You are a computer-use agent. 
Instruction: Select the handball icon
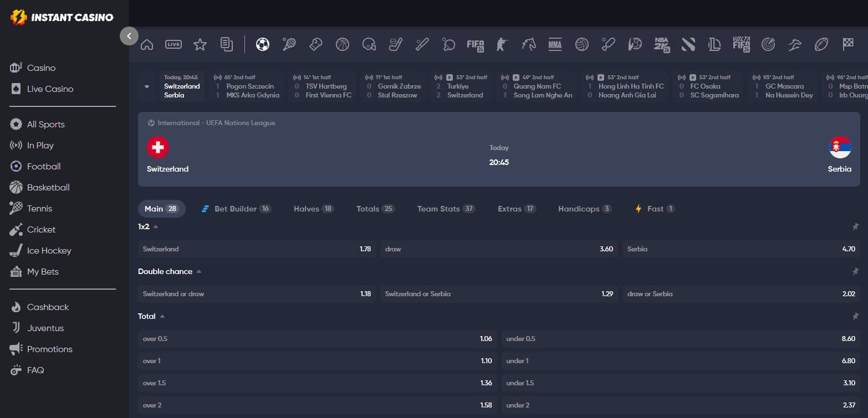point(635,44)
